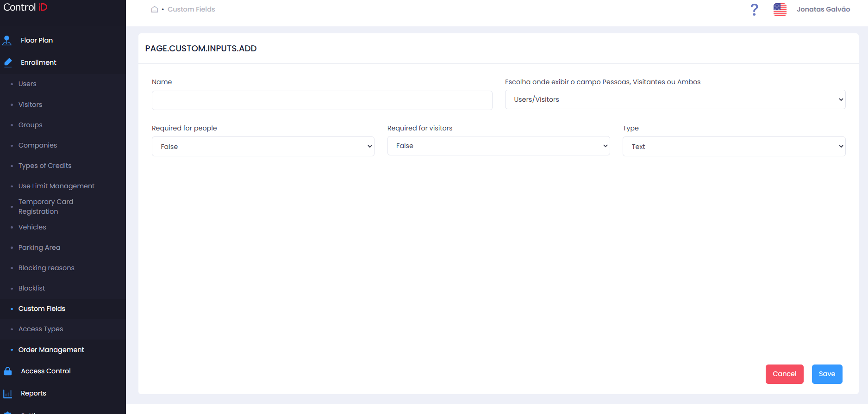This screenshot has width=868, height=414.
Task: Click the Floor Plan person icon
Action: 7,41
